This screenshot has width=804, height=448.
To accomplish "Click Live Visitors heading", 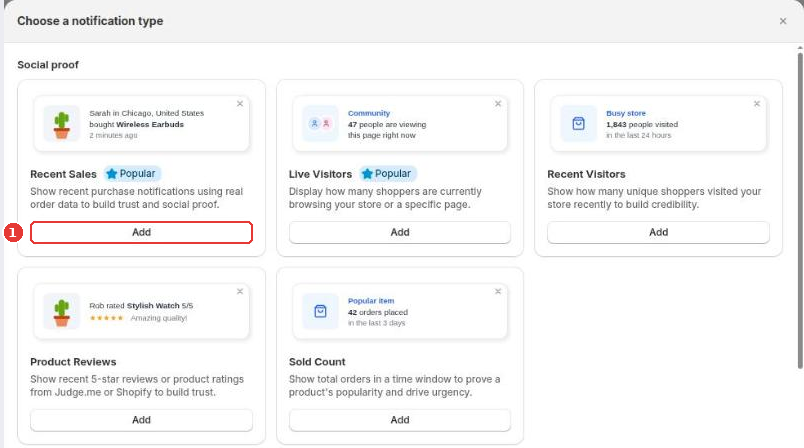I will pos(320,174).
